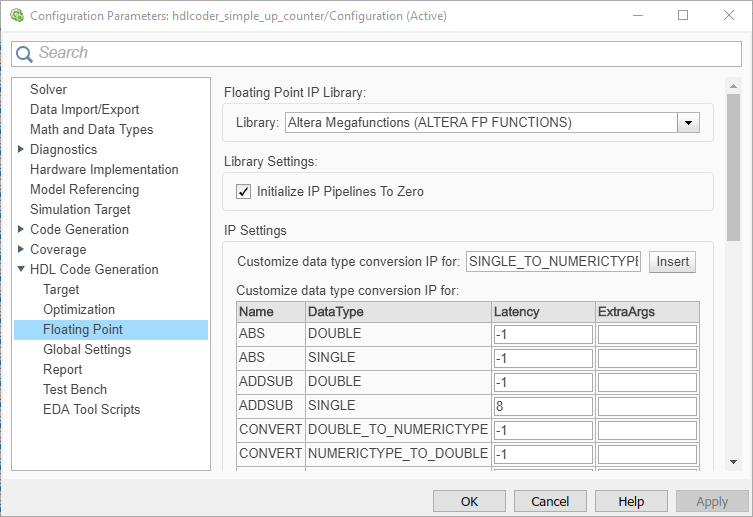
Task: Expand the Coverage tree node
Action: tap(22, 250)
